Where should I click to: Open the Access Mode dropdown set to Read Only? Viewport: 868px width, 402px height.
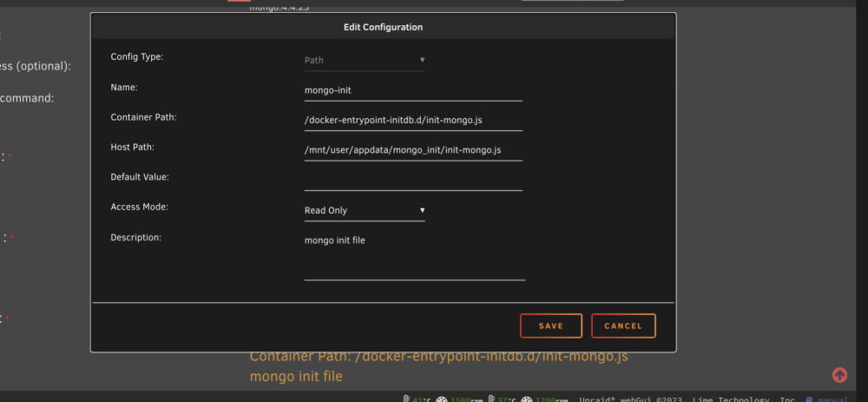click(365, 210)
